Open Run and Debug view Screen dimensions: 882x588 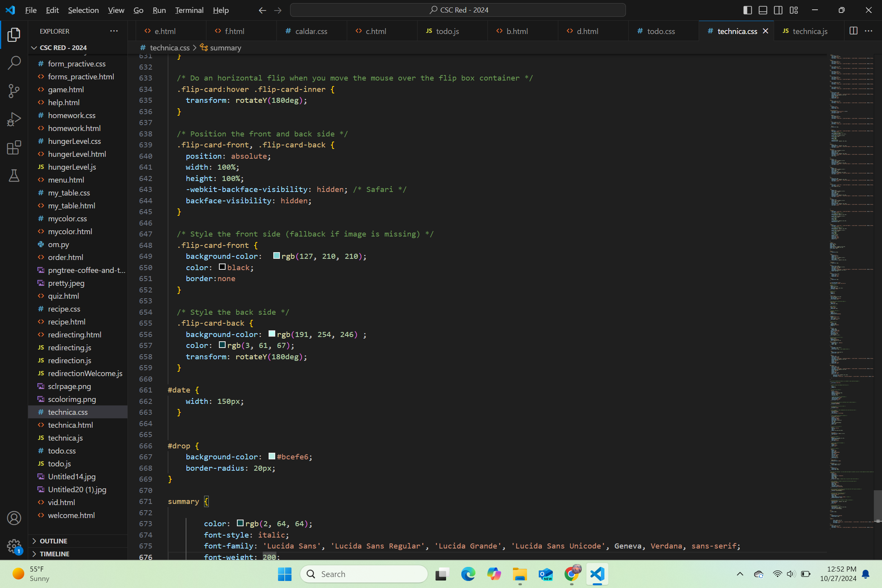14,119
